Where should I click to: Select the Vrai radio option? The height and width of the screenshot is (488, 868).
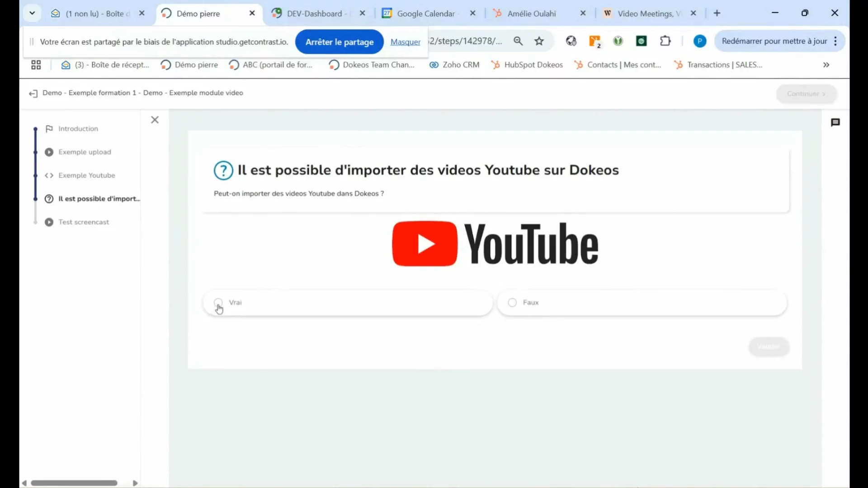[x=218, y=302]
